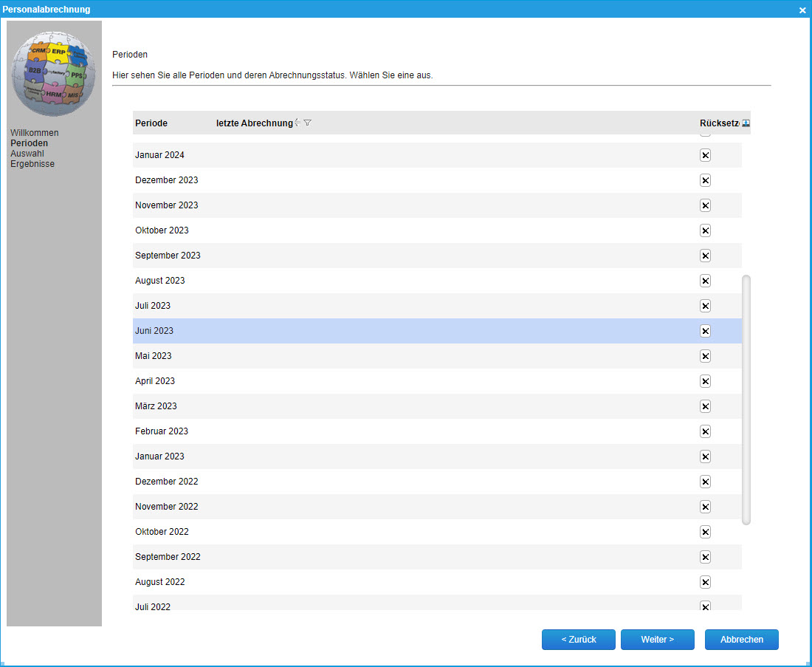Click the reset X icon for Juni 2023
812x667 pixels.
pos(705,331)
